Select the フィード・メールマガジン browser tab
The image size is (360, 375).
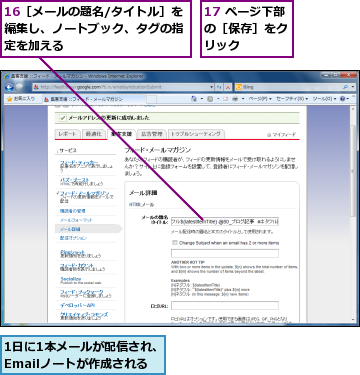tap(94, 99)
